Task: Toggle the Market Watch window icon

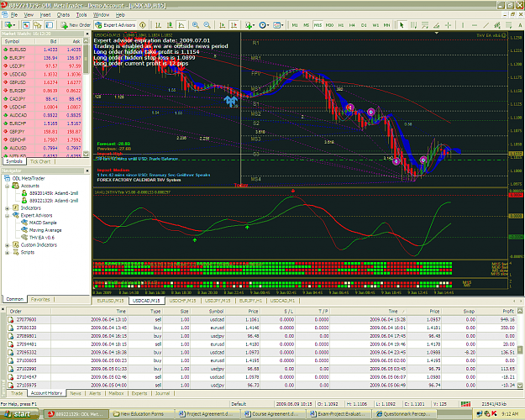Action: (x=26, y=25)
